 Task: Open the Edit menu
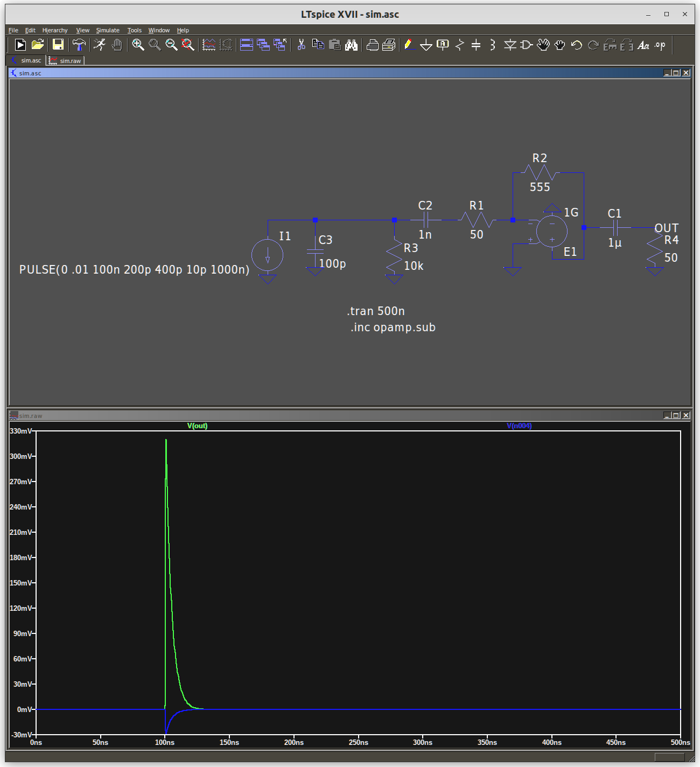pyautogui.click(x=30, y=30)
